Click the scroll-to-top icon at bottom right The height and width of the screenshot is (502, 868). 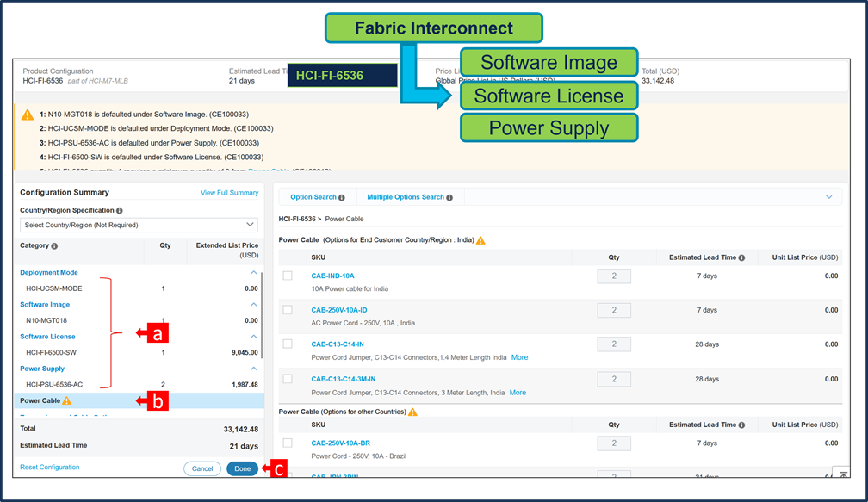pyautogui.click(x=842, y=474)
